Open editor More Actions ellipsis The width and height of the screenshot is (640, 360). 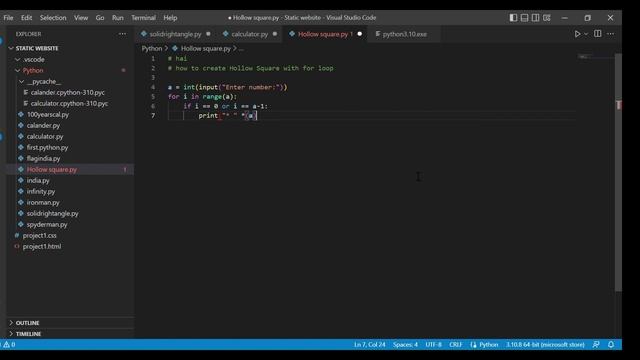tap(611, 34)
